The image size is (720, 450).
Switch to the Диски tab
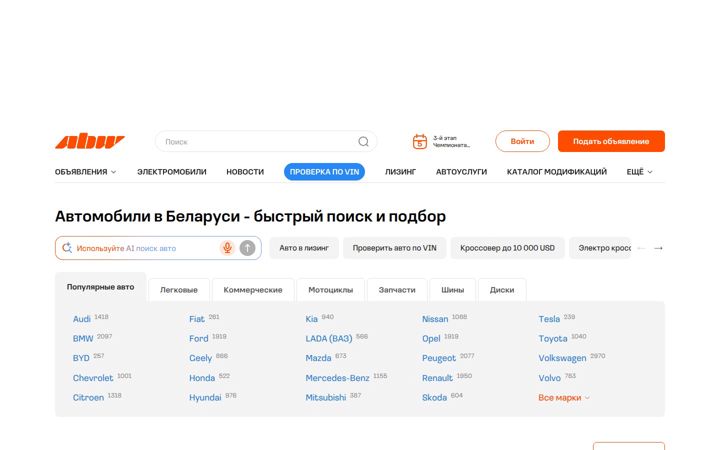pos(502,290)
